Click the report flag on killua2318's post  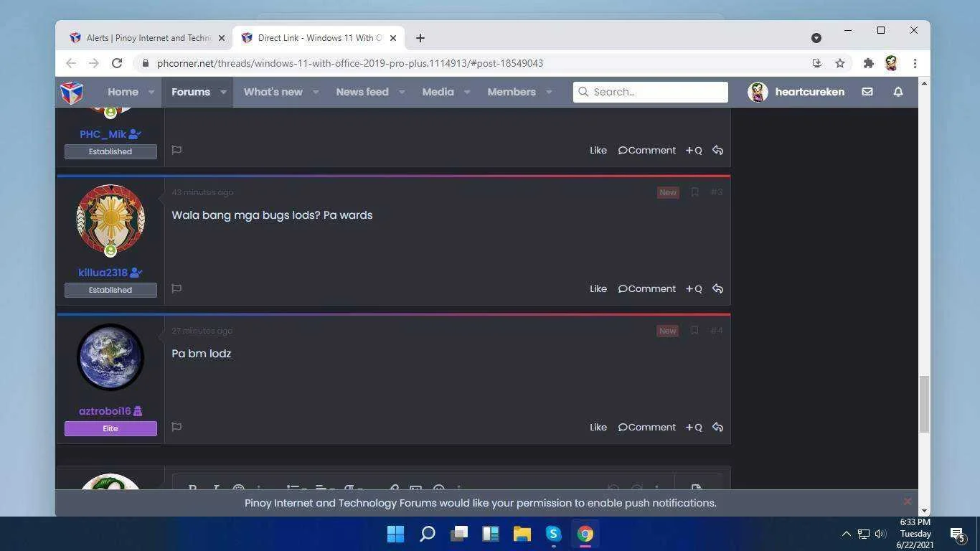tap(176, 288)
